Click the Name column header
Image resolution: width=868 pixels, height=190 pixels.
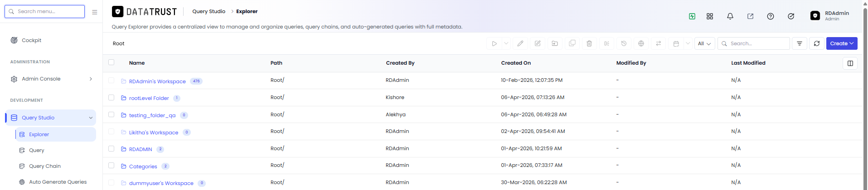(x=137, y=63)
